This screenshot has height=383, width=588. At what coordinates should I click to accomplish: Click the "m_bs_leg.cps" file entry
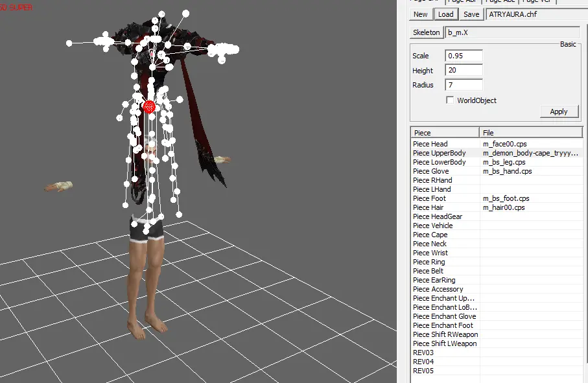504,162
